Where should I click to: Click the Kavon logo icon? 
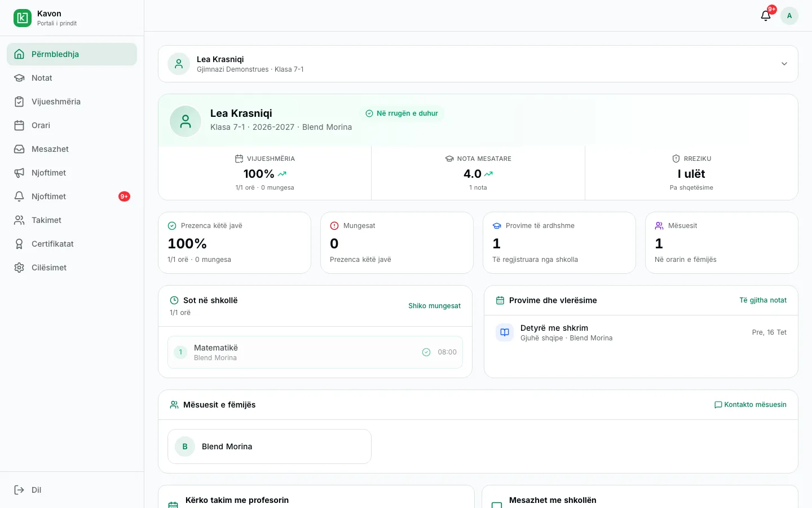23,18
